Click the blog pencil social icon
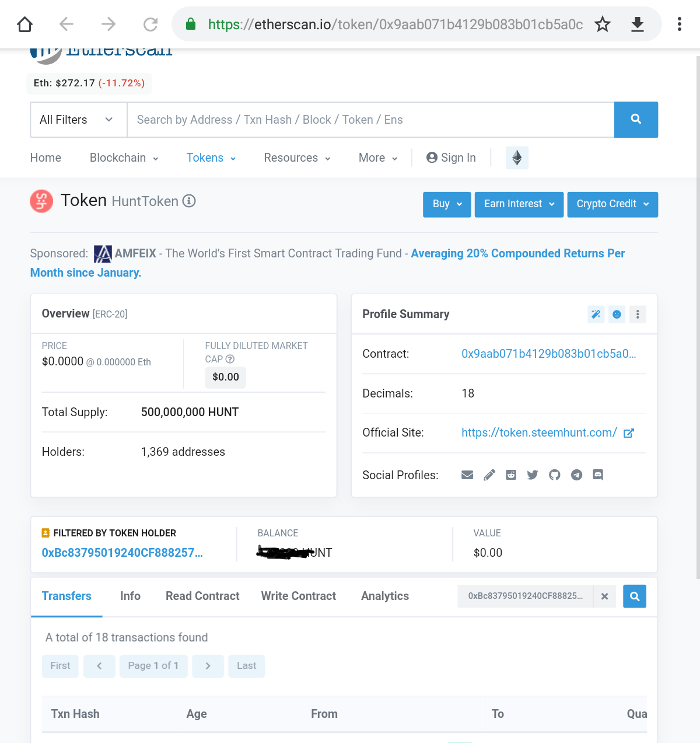Screen dimensions: 700x743 (x=489, y=475)
